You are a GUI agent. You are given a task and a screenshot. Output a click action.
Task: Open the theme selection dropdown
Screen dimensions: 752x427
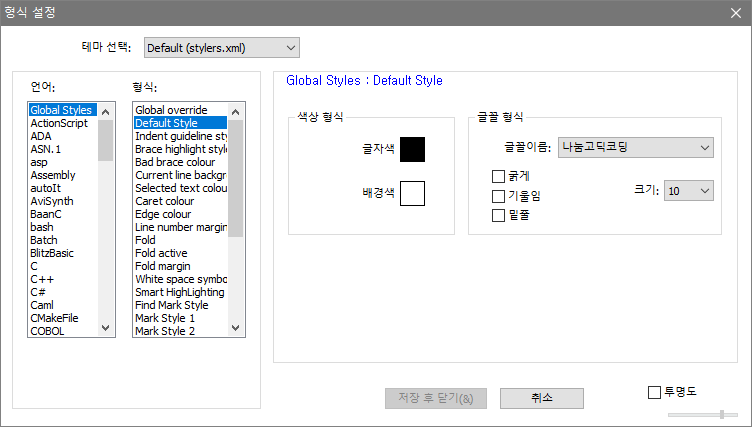coord(222,48)
